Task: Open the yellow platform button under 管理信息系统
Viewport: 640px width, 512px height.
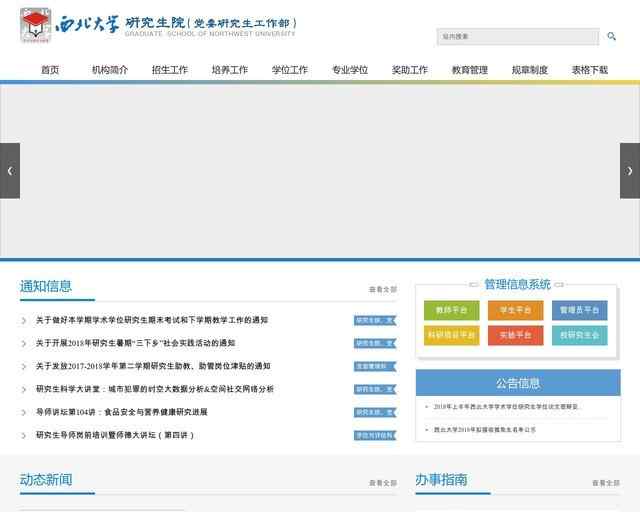Action: tap(451, 335)
